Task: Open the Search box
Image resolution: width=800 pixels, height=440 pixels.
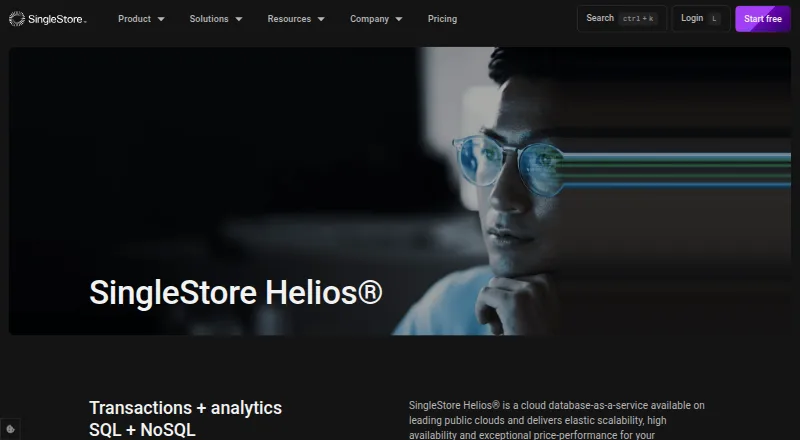Action: click(622, 18)
